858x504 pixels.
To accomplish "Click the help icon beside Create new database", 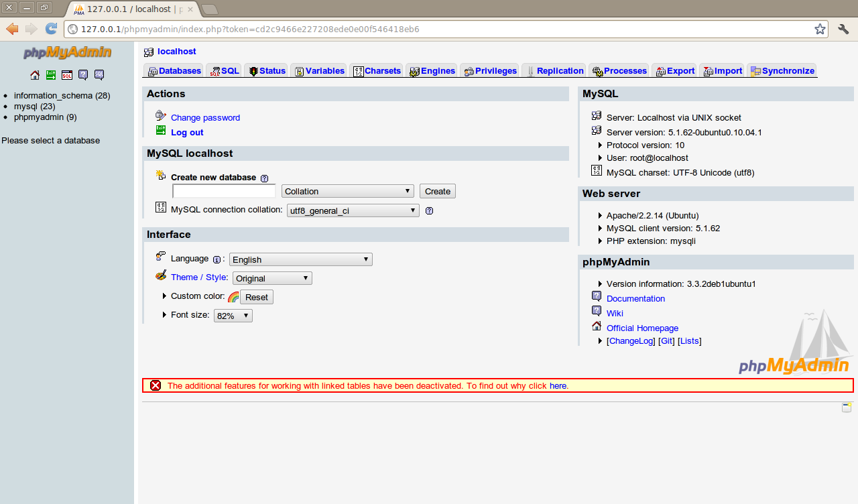I will (x=264, y=178).
